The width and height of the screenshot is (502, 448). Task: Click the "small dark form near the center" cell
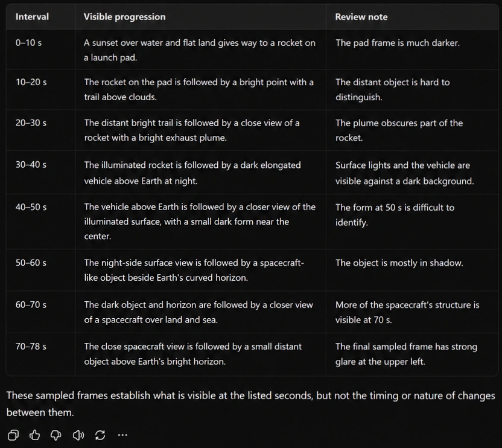click(200, 222)
